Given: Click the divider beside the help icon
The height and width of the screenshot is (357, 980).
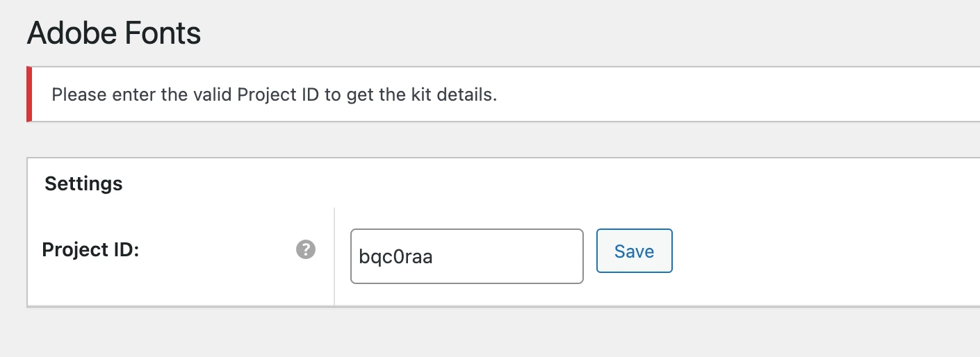Looking at the screenshot, I should pos(334,256).
